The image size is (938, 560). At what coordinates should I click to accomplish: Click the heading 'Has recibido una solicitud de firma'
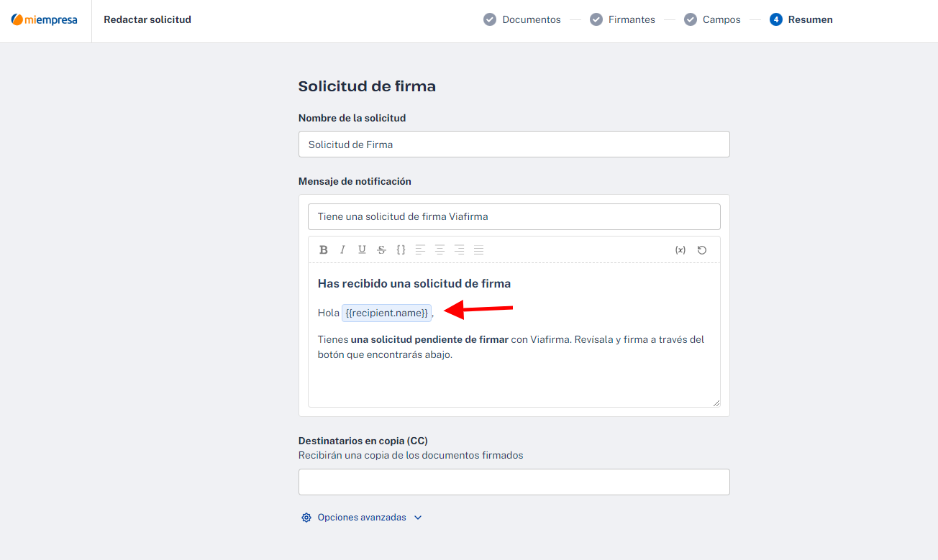point(414,283)
